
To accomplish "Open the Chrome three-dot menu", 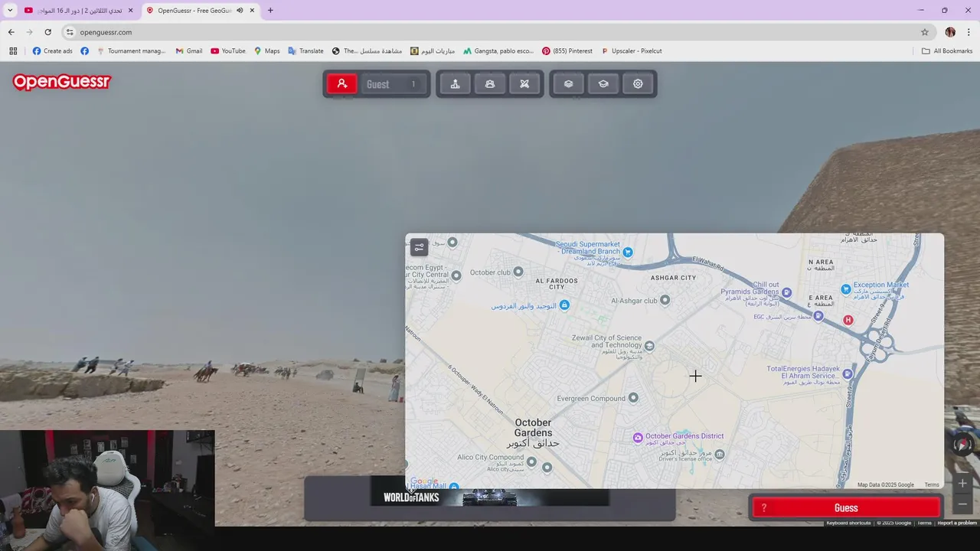I will click(x=969, y=32).
